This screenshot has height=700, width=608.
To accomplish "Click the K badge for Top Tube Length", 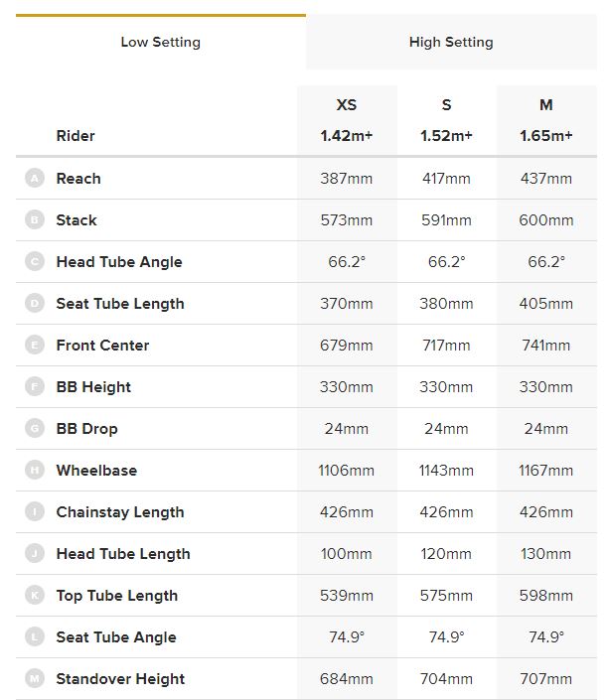I will tap(35, 596).
